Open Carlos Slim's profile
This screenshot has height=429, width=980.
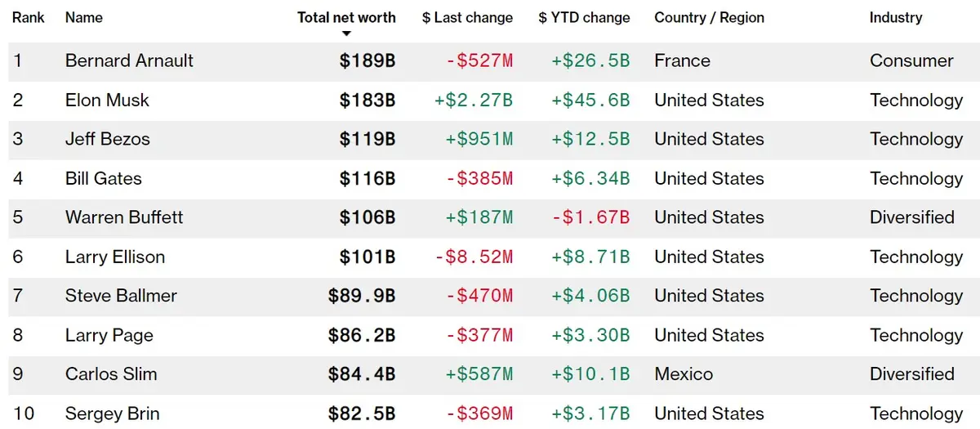(111, 374)
